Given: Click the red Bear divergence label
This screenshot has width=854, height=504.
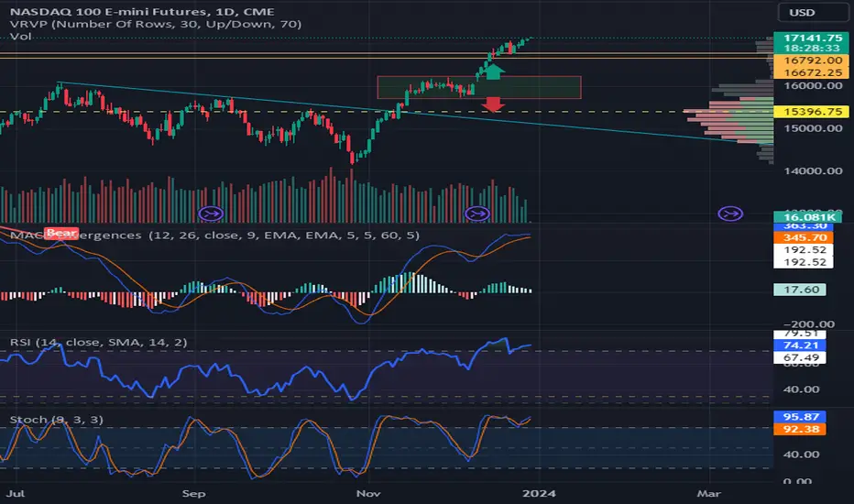Looking at the screenshot, I should click(x=61, y=233).
